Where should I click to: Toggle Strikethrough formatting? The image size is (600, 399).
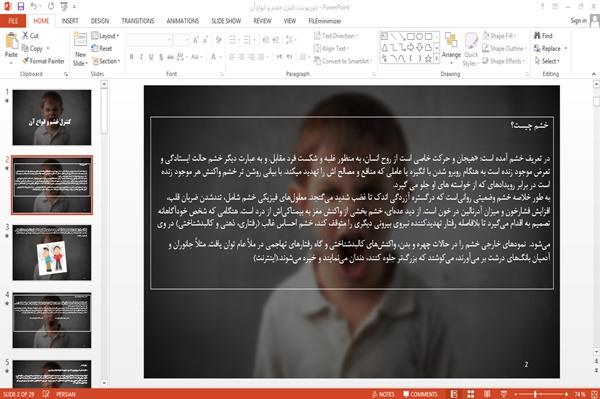(170, 57)
